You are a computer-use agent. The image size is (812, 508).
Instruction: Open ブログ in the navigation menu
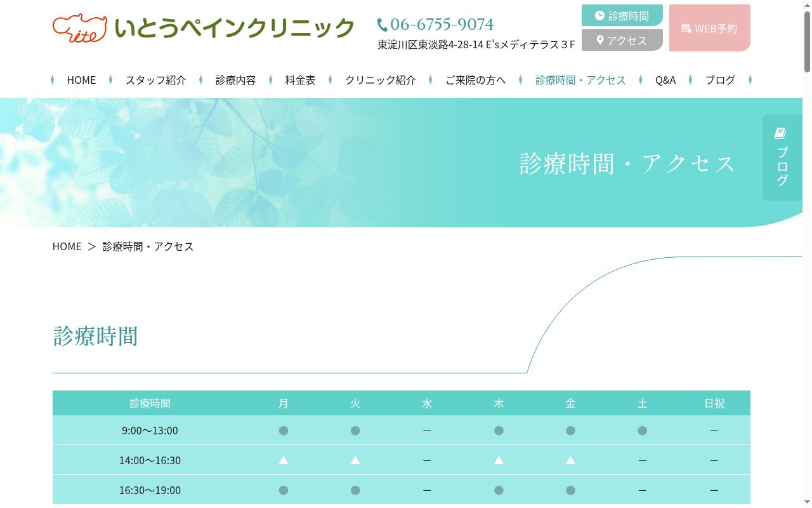[x=720, y=80]
